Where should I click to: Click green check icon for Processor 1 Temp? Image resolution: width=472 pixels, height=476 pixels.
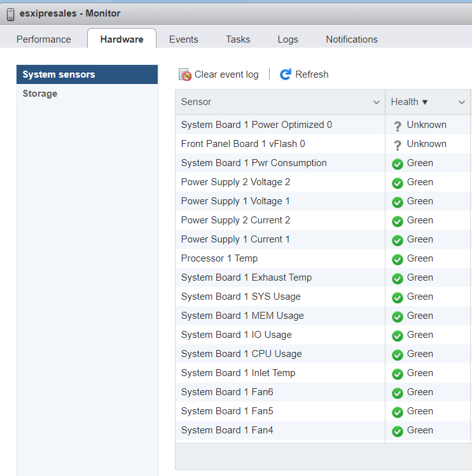[x=398, y=259]
